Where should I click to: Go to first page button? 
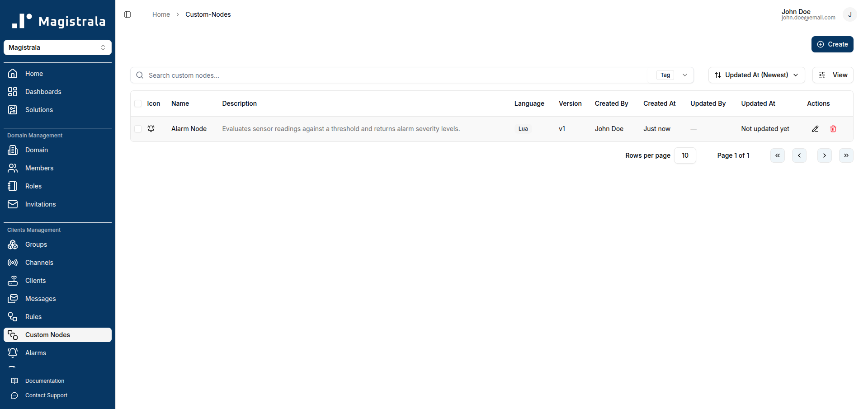[x=778, y=155]
